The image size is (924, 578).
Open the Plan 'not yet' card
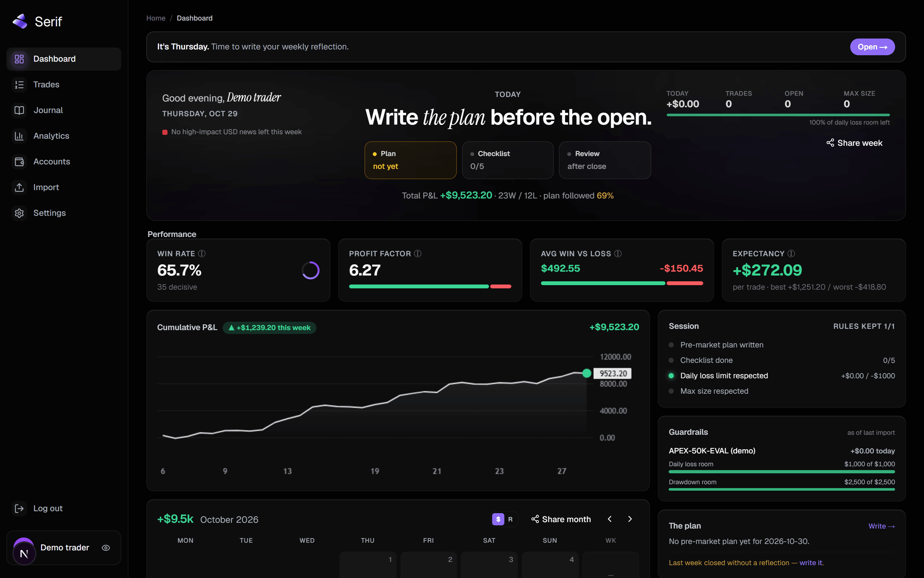pos(410,160)
